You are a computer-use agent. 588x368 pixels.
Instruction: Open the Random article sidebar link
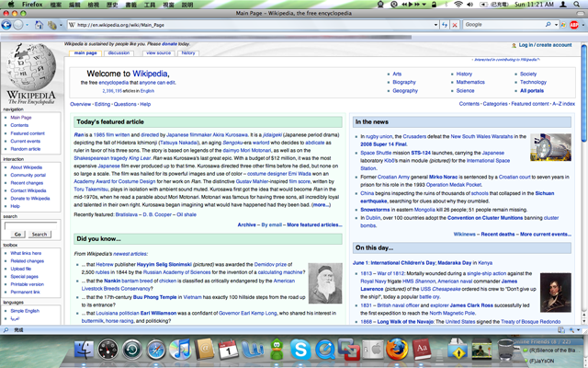point(25,149)
